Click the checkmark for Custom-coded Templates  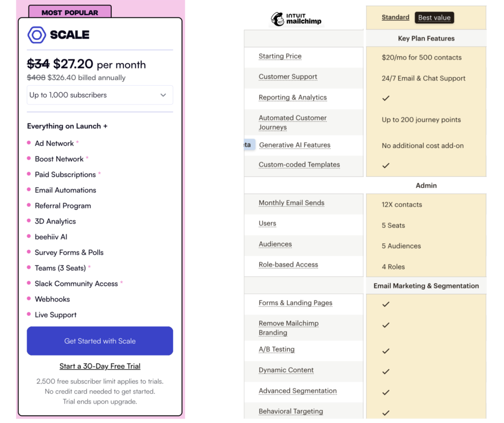pos(386,165)
